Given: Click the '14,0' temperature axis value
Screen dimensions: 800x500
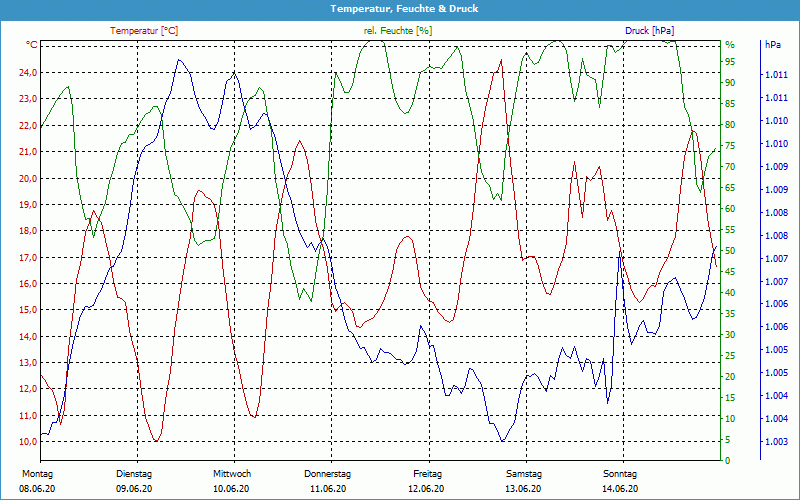Looking at the screenshot, I should [28, 336].
